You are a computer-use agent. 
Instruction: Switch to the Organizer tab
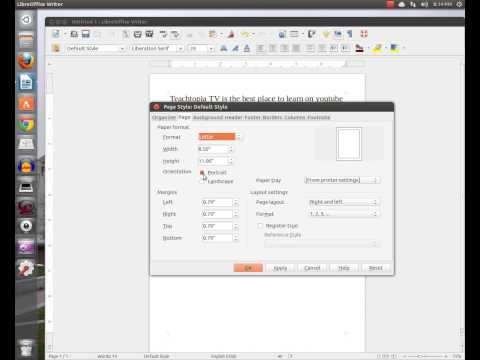tap(164, 117)
